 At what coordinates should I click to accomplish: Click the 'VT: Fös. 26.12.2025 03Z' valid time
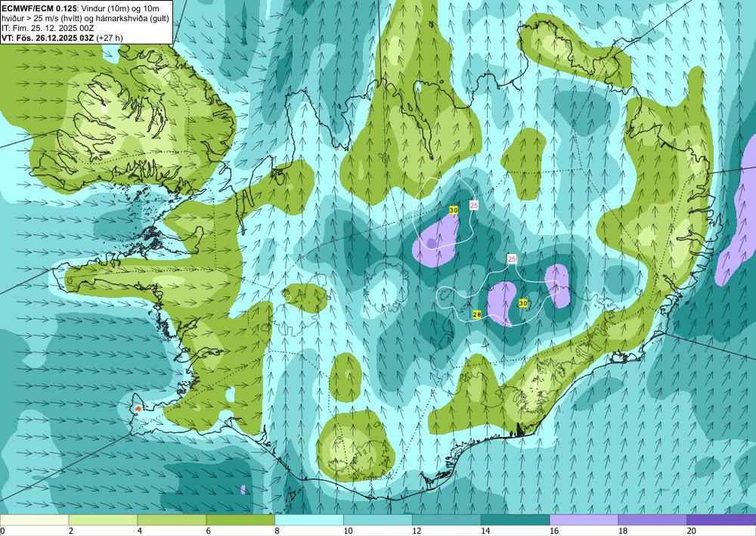48,38
